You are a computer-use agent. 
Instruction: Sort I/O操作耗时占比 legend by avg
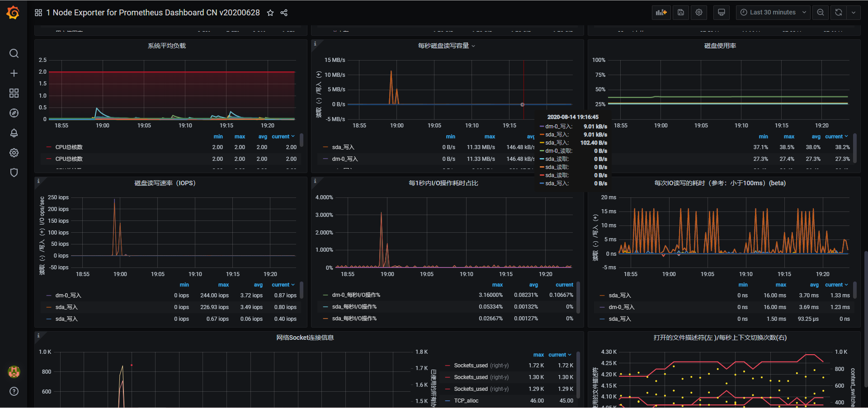pyautogui.click(x=534, y=285)
